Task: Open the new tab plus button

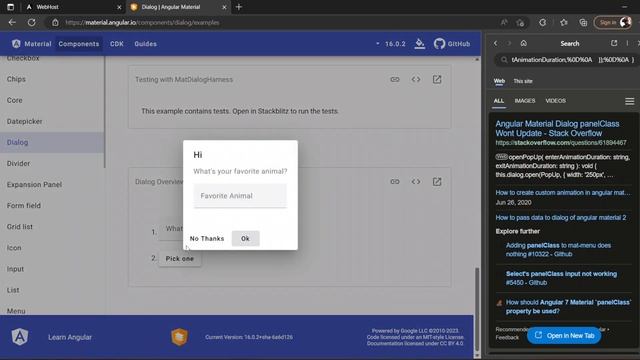Action: point(239,7)
